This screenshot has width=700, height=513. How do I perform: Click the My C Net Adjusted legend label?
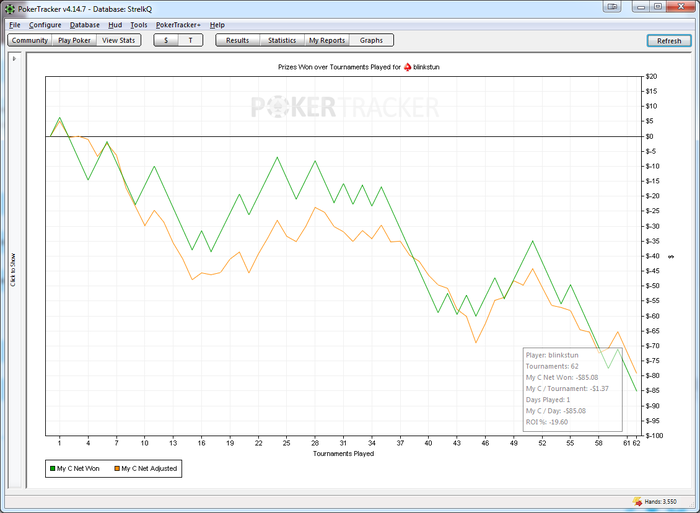[x=149, y=468]
